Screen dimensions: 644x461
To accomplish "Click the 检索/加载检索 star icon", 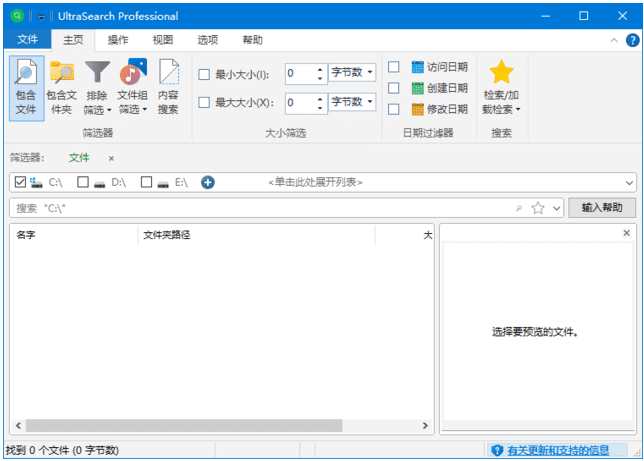I will tap(501, 72).
